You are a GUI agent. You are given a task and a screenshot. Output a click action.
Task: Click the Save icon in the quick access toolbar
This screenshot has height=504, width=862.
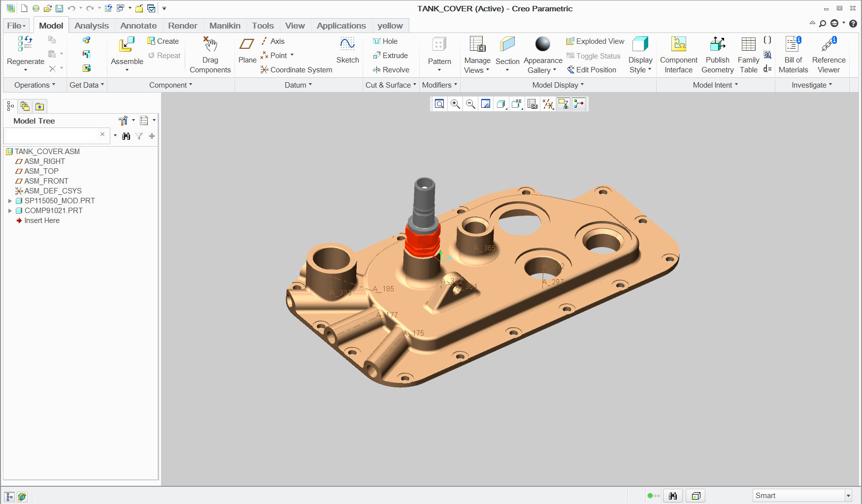pos(59,8)
